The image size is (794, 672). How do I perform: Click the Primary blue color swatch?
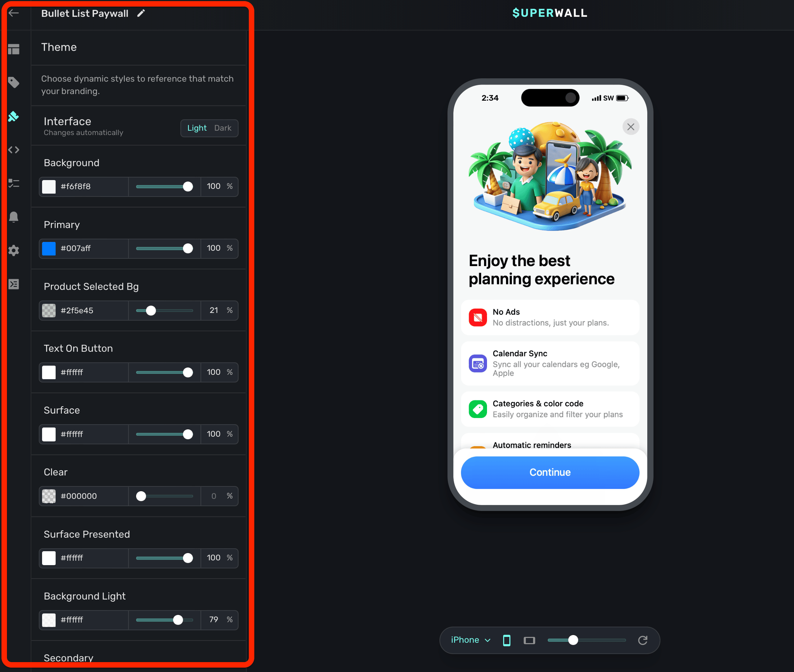[49, 249]
